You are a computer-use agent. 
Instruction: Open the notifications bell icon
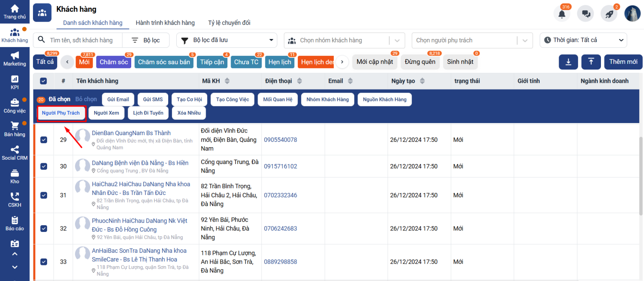(562, 14)
